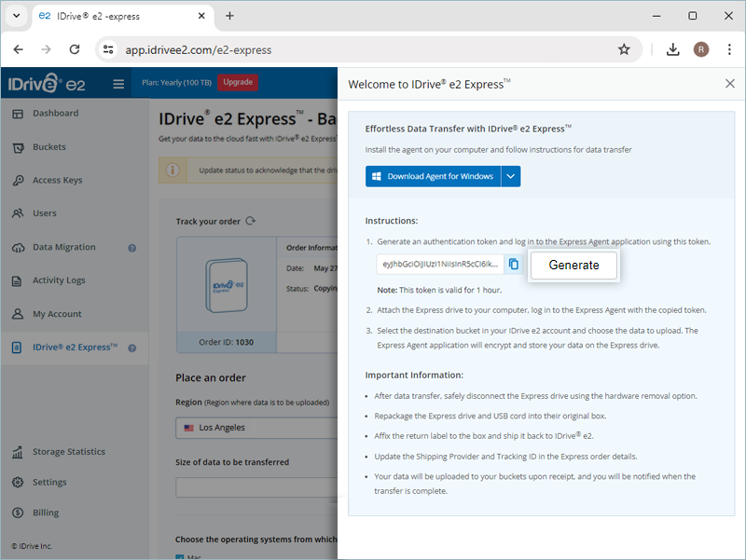Screen dimensions: 746x560
Task: Toggle the hamburger menu to collapse sidebar
Action: pyautogui.click(x=118, y=84)
